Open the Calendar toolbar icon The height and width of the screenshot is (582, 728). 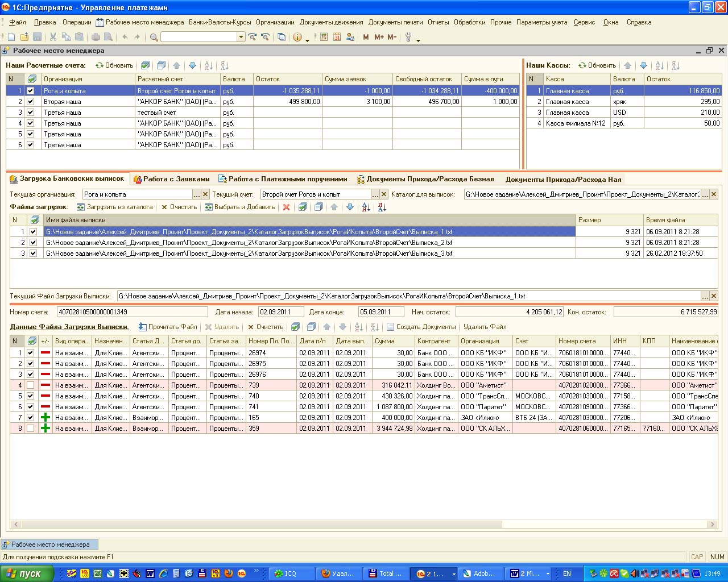point(337,37)
